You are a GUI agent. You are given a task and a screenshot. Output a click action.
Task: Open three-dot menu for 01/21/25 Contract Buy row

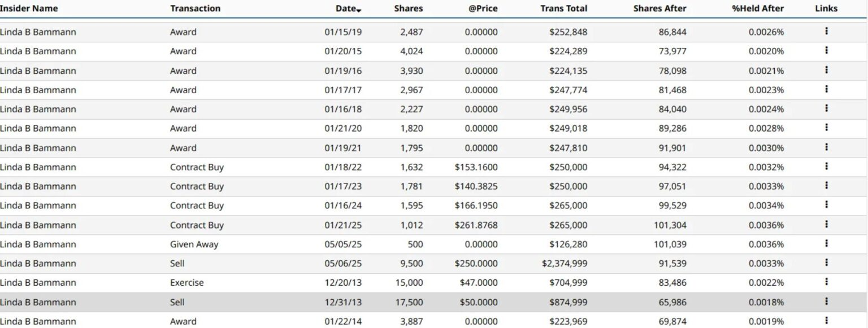[826, 225]
